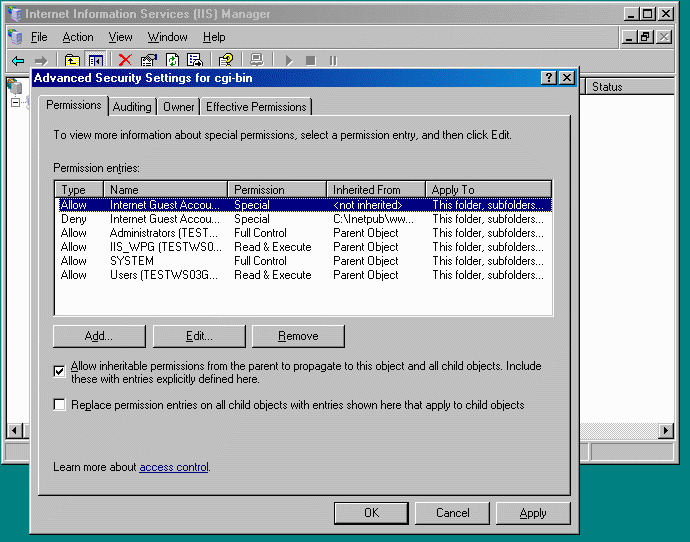The image size is (690, 542).
Task: Open the 'access control' help link
Action: [174, 467]
